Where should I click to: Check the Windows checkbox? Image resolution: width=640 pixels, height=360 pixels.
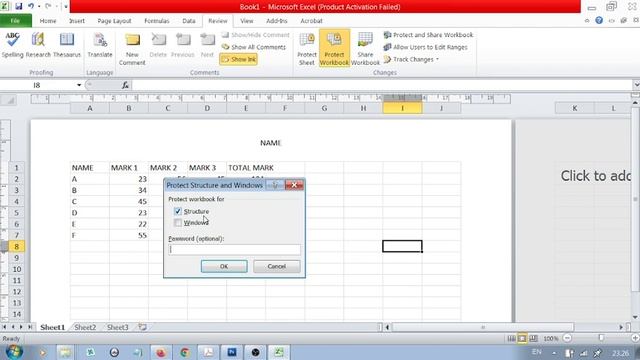tap(178, 223)
